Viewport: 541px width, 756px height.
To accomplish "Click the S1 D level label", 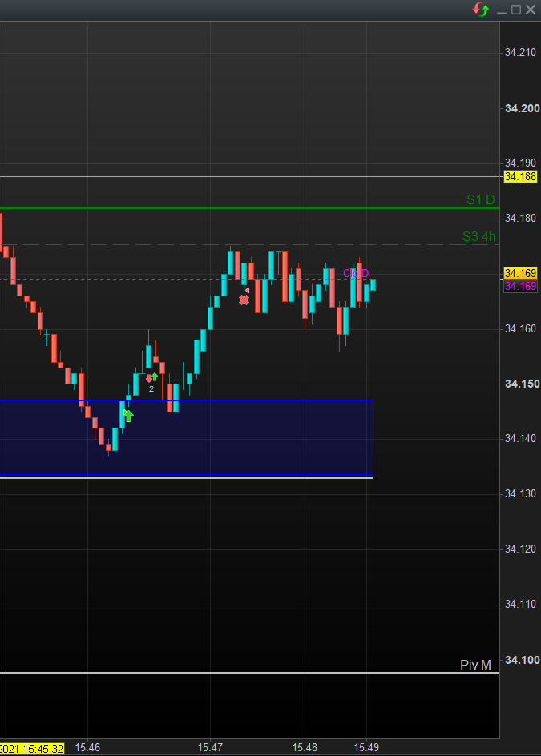I will click(x=480, y=199).
